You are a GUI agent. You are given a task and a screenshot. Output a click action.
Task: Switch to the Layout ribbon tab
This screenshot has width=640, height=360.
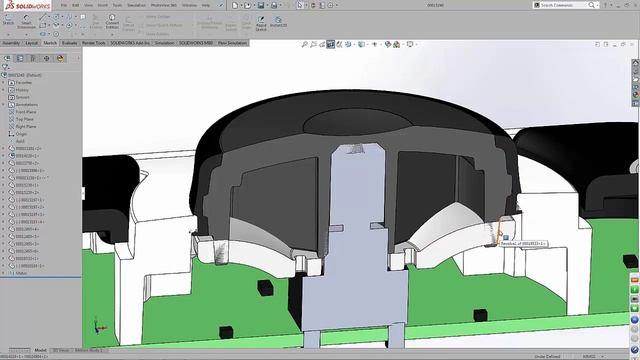point(31,43)
